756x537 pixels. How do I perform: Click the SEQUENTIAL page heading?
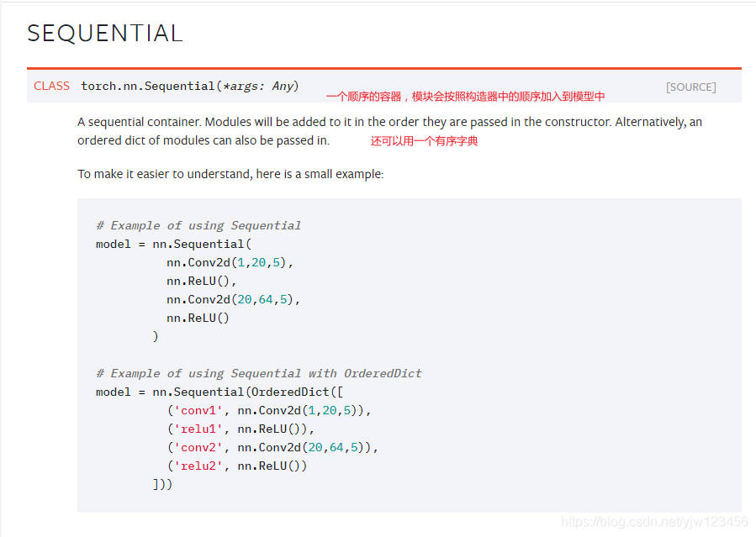point(105,34)
